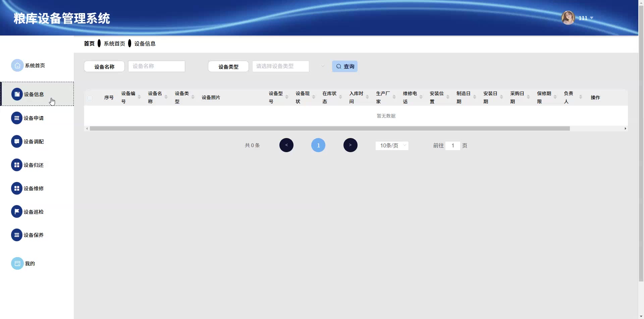Open 设备调配 in the sidebar menu
The width and height of the screenshot is (644, 319).
tap(34, 141)
